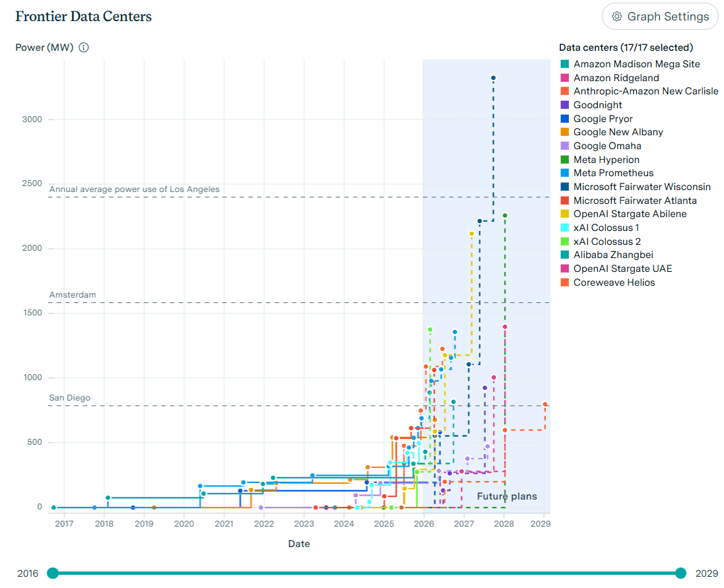Click the Power (MW) axis label
This screenshot has width=724, height=588.
click(44, 48)
